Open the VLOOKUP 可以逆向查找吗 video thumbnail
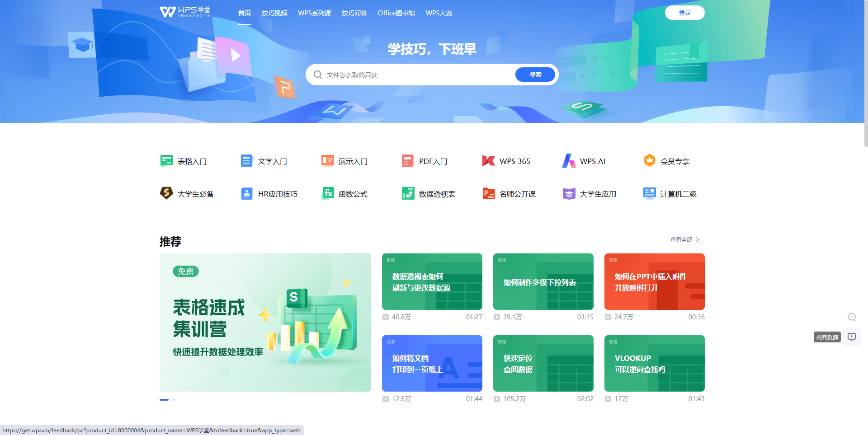 (x=654, y=363)
